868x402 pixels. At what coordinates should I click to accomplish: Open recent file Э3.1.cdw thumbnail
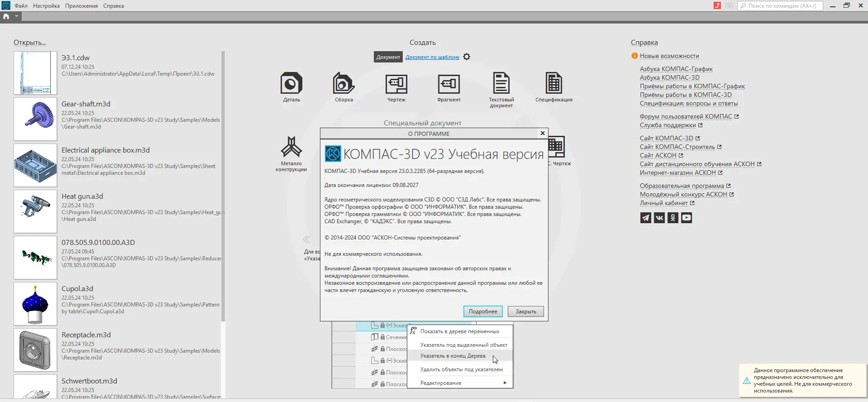[35, 73]
